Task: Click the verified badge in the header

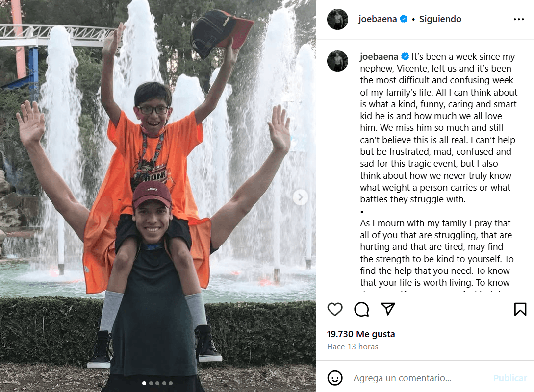Action: [x=404, y=19]
